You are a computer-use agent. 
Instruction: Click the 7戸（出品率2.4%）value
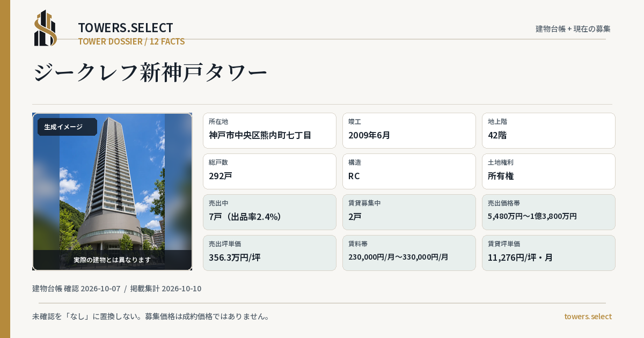coord(245,217)
